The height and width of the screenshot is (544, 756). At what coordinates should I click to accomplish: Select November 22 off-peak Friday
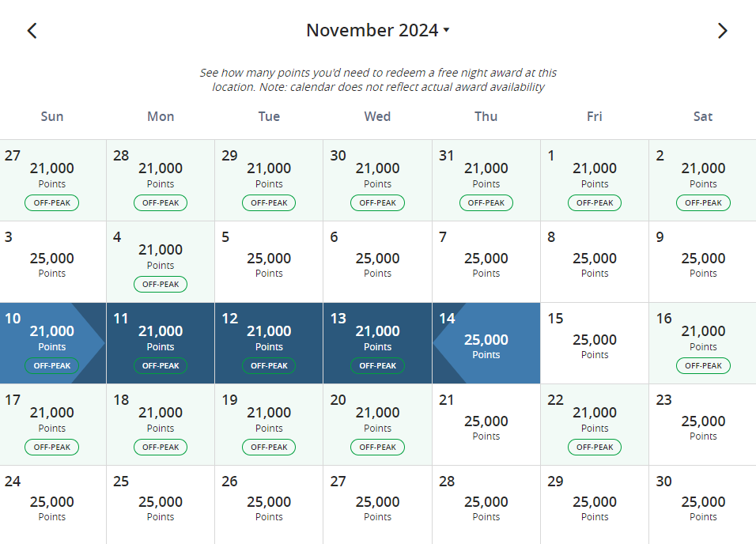595,424
